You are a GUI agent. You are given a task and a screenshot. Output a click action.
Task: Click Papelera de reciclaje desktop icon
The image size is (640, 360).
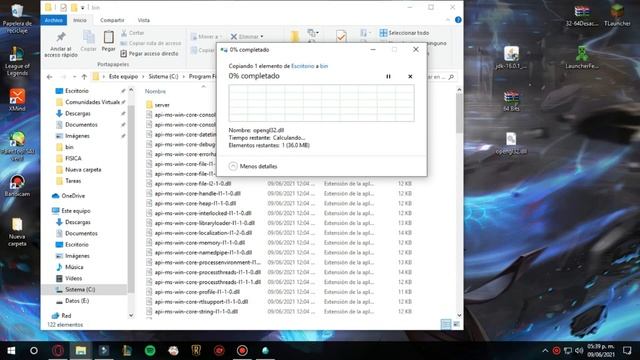(17, 18)
